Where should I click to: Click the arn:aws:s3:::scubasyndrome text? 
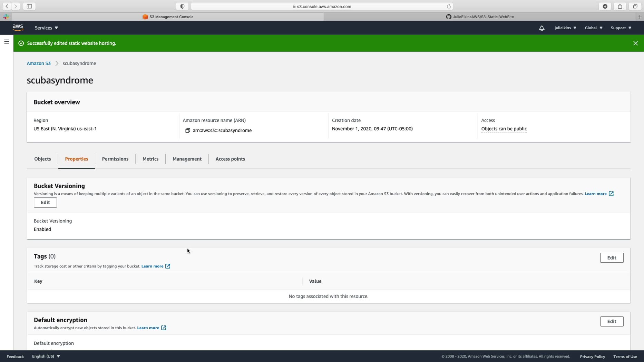click(222, 130)
